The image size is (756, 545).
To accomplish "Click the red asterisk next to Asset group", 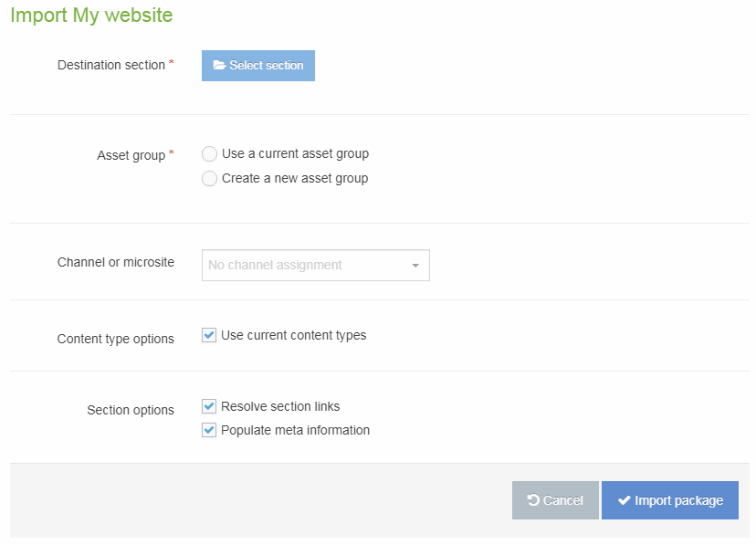I will 170,150.
